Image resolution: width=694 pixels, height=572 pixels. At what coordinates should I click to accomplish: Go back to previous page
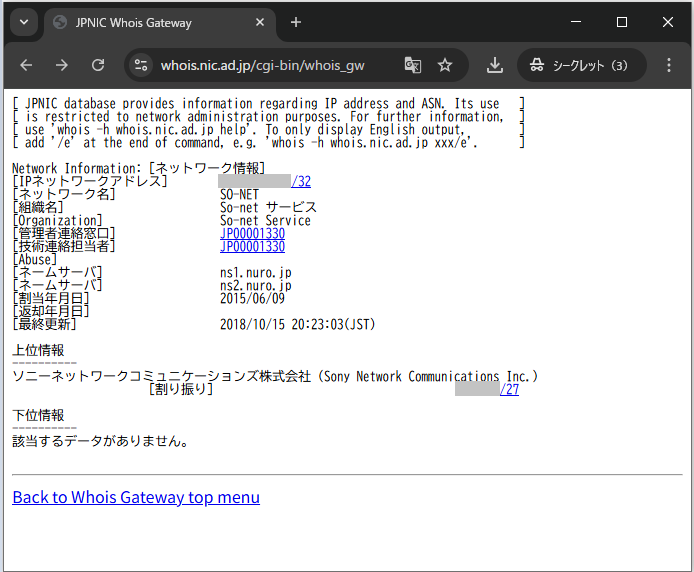tap(26, 65)
